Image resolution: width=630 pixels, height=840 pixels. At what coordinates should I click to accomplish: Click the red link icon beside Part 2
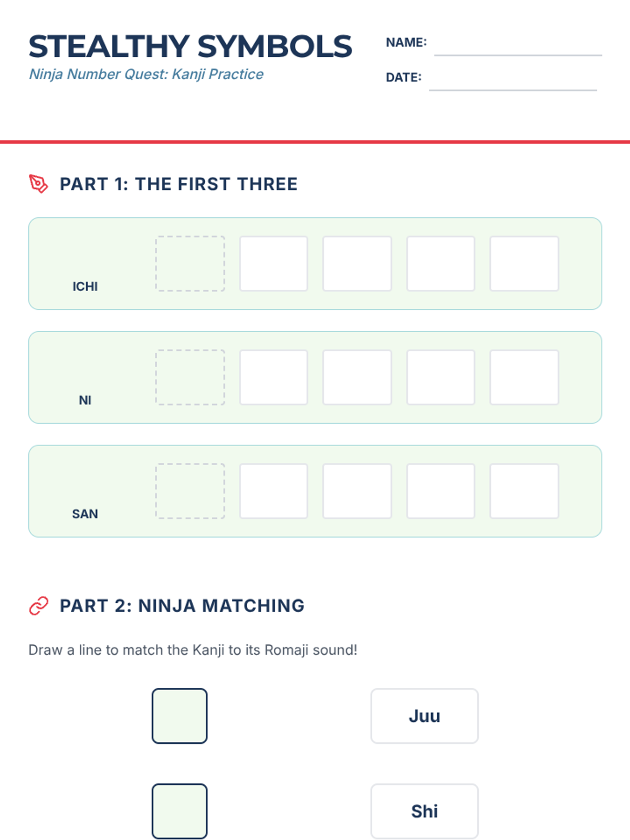38,605
